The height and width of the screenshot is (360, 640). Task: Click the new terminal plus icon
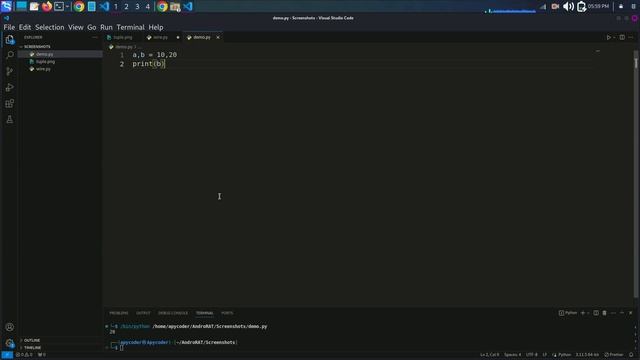pos(583,313)
